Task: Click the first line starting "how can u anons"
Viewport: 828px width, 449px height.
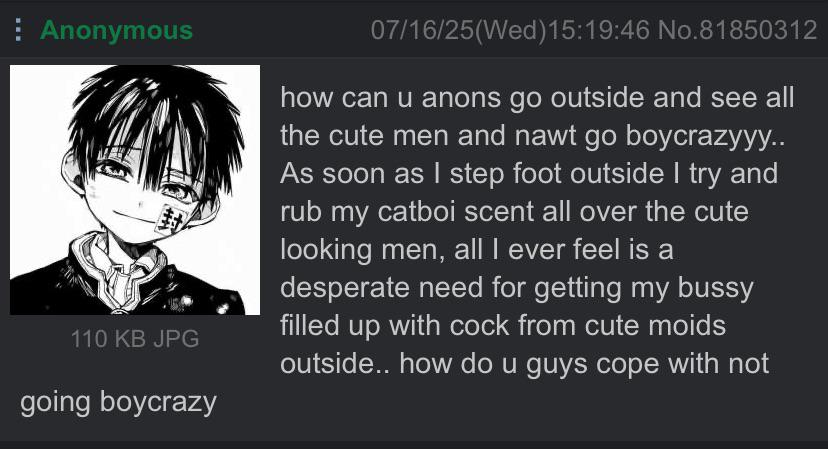Action: [537, 98]
